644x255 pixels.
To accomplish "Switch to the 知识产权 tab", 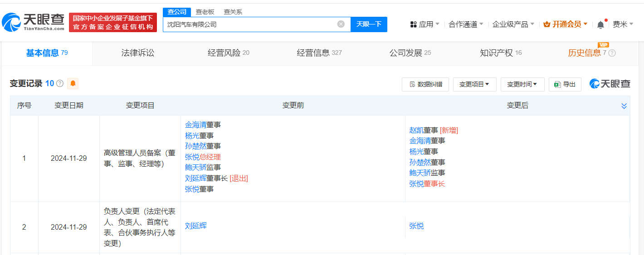I will click(501, 53).
